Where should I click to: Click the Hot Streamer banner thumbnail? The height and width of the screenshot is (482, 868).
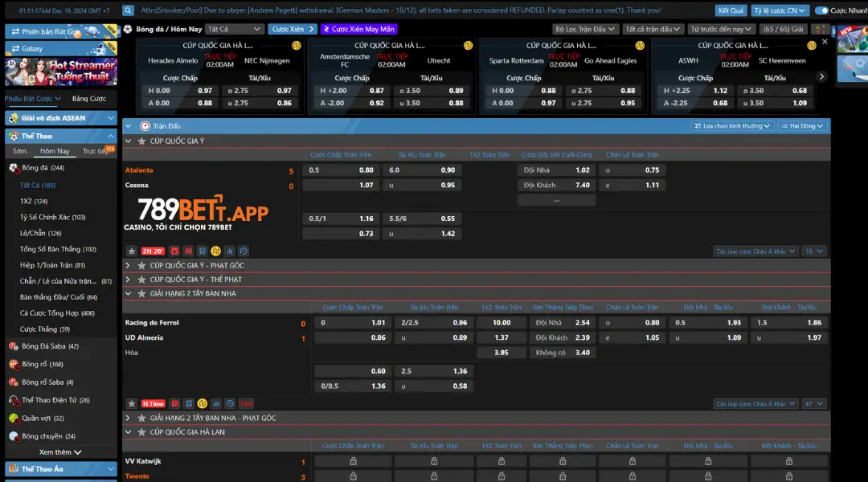point(61,72)
